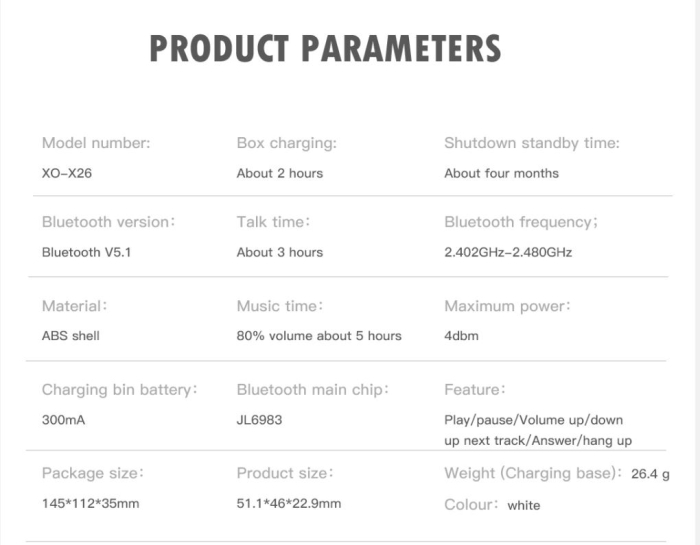Click the Bluetooth version label
Image resolution: width=700 pixels, height=545 pixels.
point(108,222)
